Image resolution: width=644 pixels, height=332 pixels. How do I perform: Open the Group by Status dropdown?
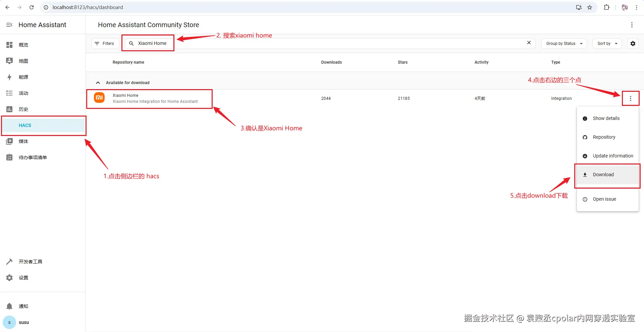[x=564, y=44]
